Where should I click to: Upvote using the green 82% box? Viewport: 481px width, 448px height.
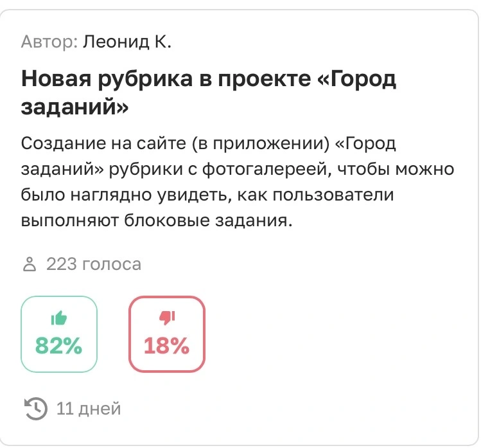[59, 334]
